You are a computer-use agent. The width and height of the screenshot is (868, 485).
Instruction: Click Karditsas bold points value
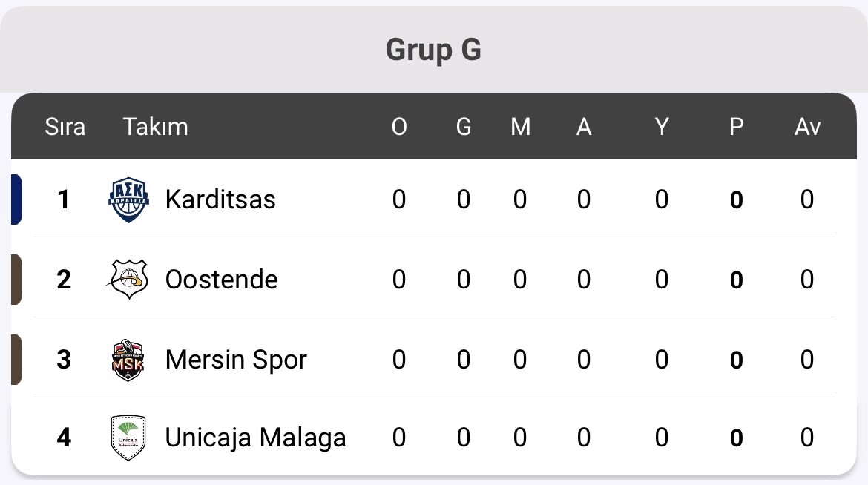[736, 200]
